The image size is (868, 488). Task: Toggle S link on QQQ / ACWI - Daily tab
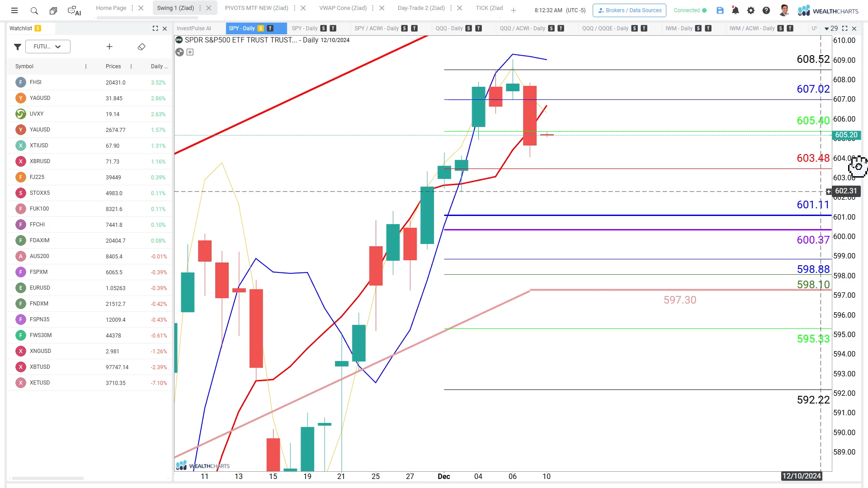coord(552,28)
